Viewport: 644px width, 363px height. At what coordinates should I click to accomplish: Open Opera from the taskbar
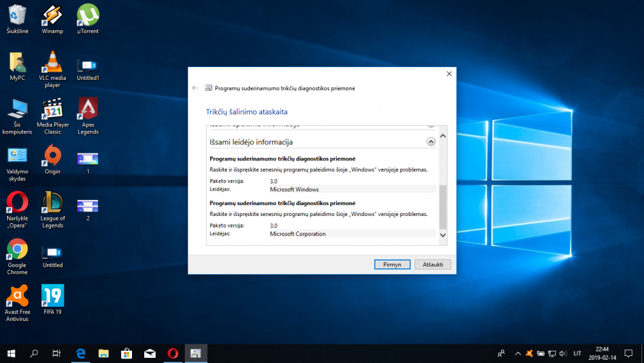click(173, 353)
